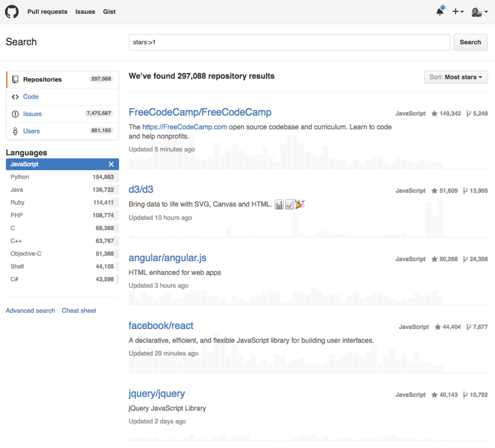Filter results by Python language
The width and height of the screenshot is (495, 448).
pos(63,177)
